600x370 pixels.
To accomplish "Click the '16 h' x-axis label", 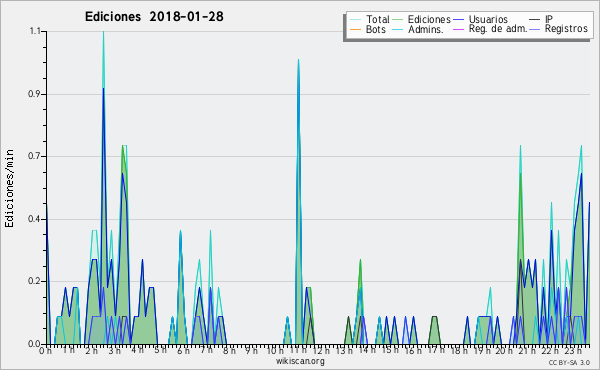I will click(x=413, y=351).
